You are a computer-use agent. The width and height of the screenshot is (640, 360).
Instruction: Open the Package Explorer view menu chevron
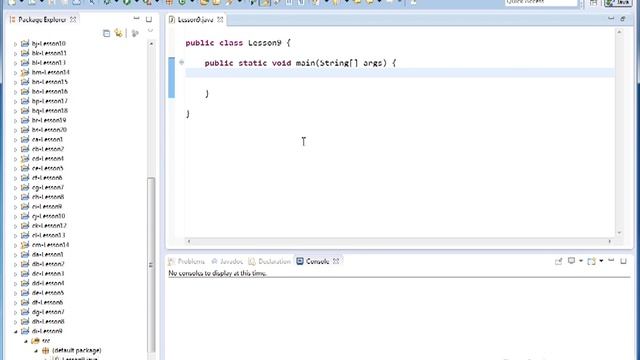tap(150, 31)
